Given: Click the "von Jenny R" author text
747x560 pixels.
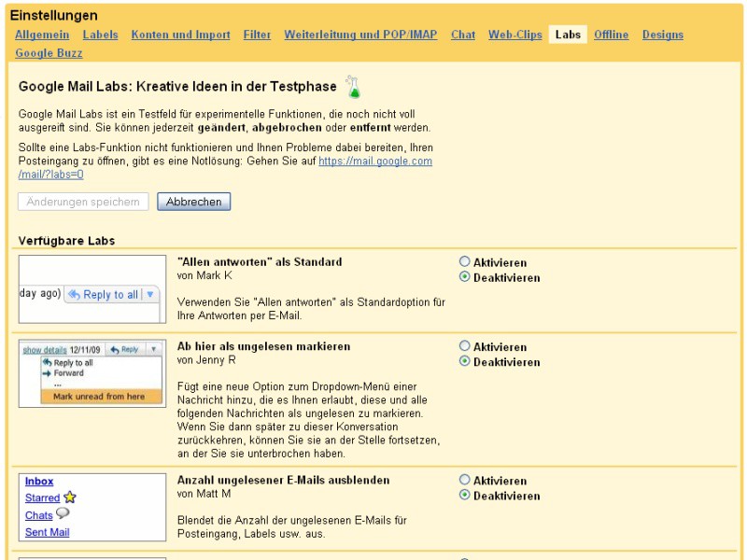Looking at the screenshot, I should 206,360.
